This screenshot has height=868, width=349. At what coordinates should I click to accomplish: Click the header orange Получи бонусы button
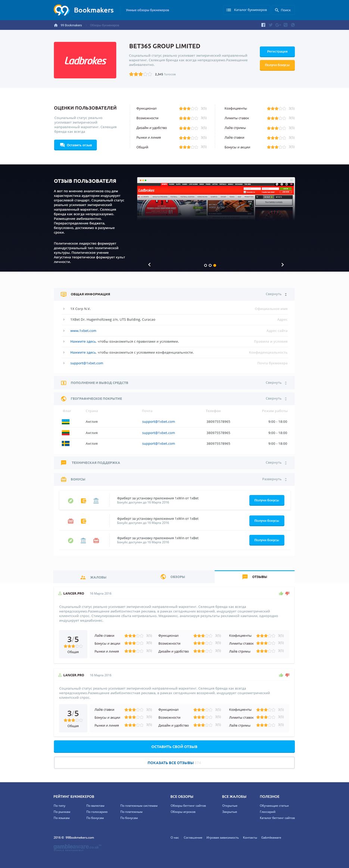coord(277,65)
